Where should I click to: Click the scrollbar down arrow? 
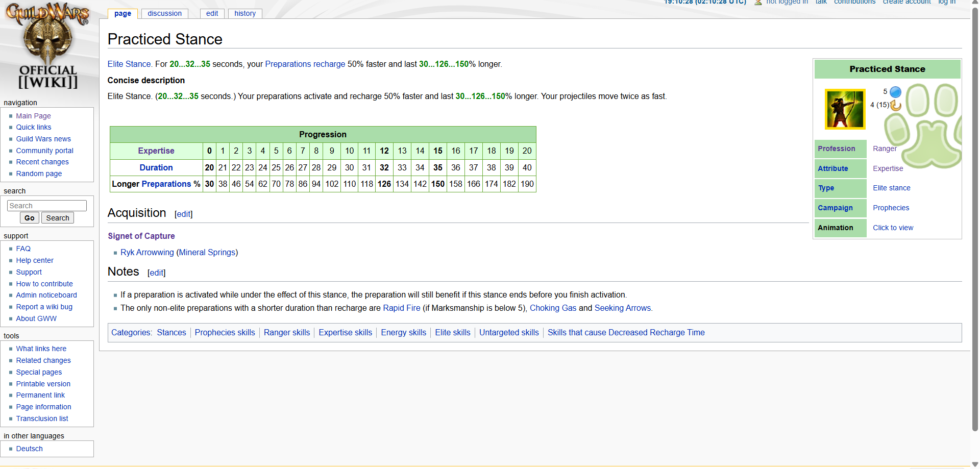click(975, 464)
